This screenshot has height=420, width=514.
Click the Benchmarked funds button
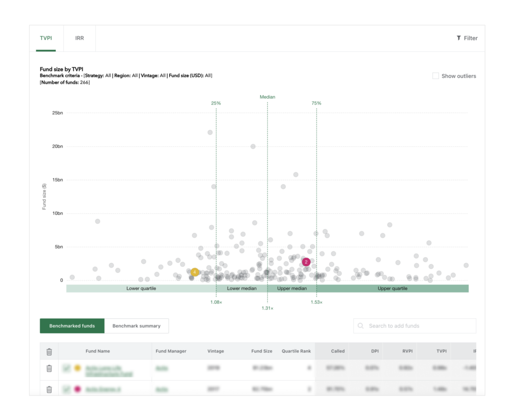(72, 326)
